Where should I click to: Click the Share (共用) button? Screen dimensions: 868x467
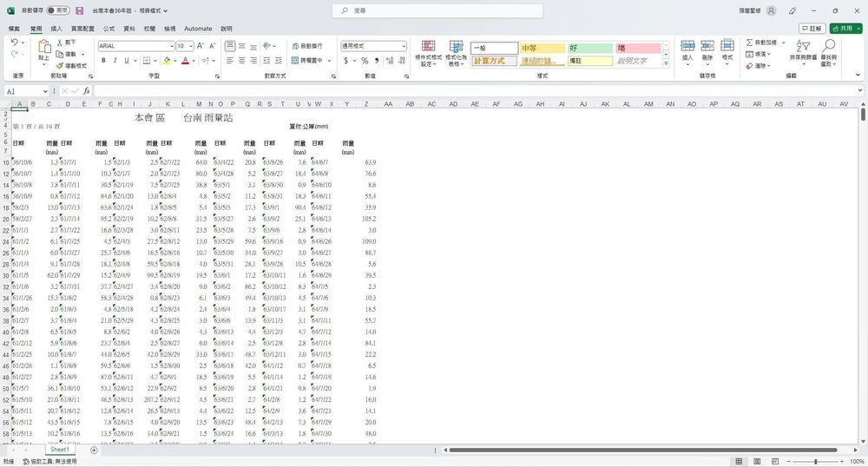[x=844, y=29]
